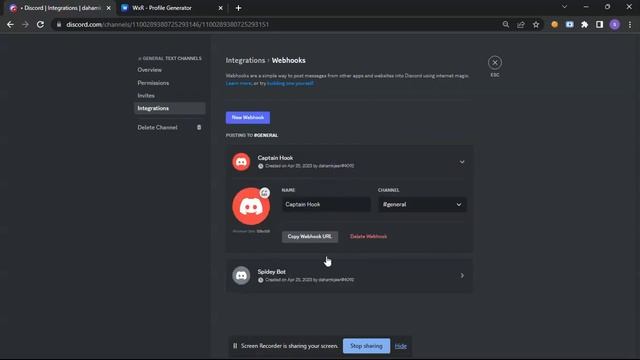
Task: Click the Spidey Bot webhook name
Action: pos(271,271)
